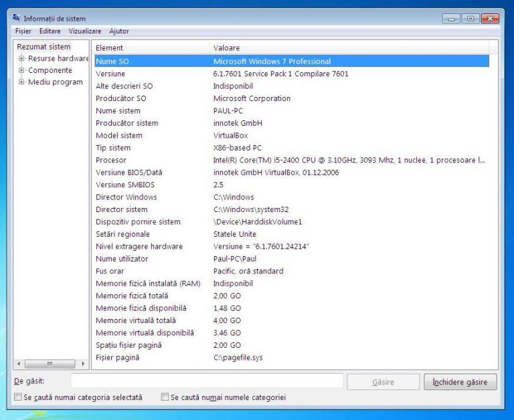Click in the De găsit search field
Viewport: 514px width, 420px height.
(206, 382)
